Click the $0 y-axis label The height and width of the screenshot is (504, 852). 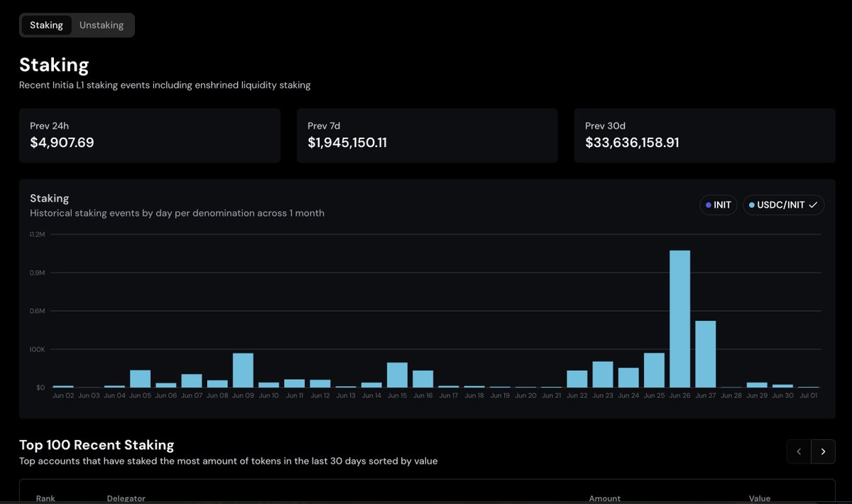[x=40, y=388]
